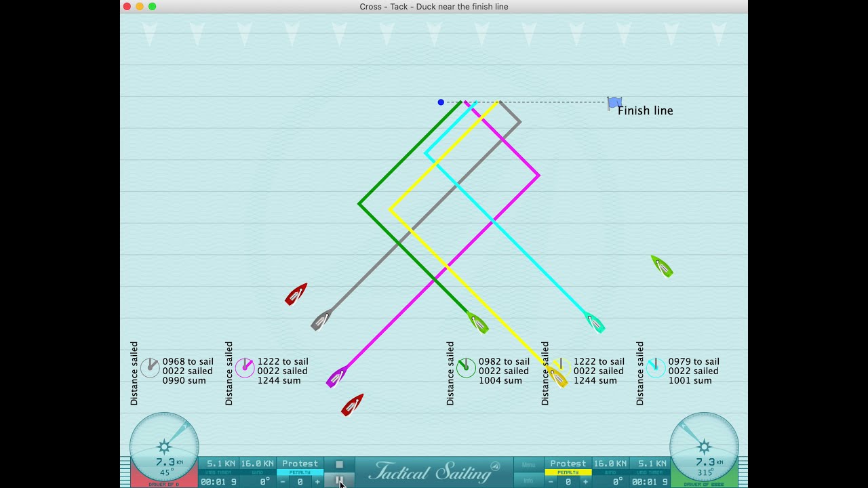Click the left VMG timer 00:01 9
The image size is (868, 488).
click(x=218, y=482)
